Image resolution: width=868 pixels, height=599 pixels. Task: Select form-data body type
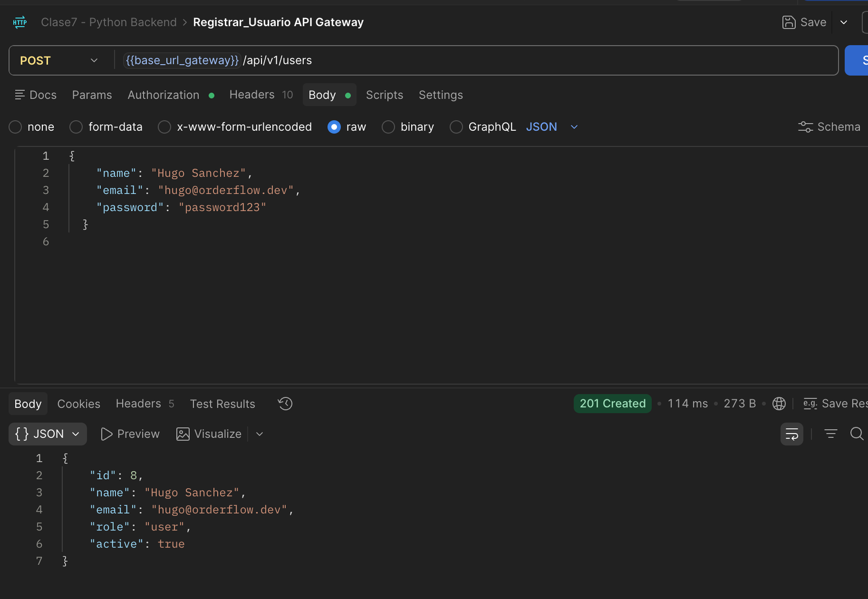[x=106, y=127]
